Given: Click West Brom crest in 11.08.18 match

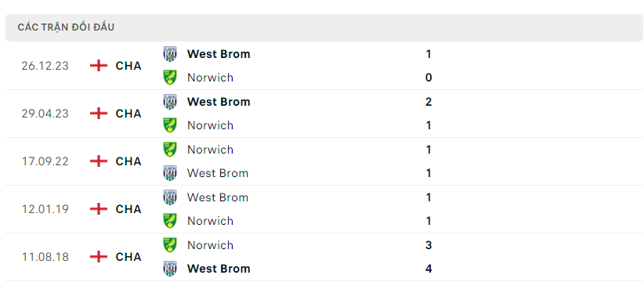Looking at the screenshot, I should (x=170, y=269).
